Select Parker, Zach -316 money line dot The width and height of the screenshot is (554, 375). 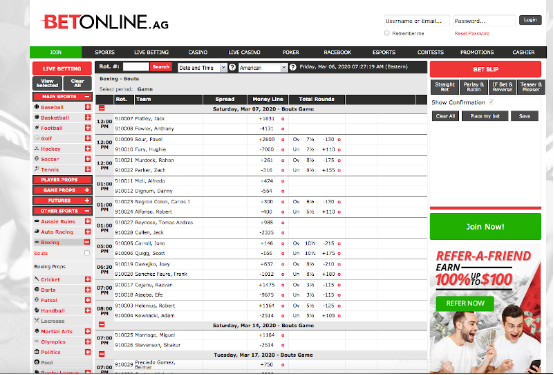pos(282,170)
